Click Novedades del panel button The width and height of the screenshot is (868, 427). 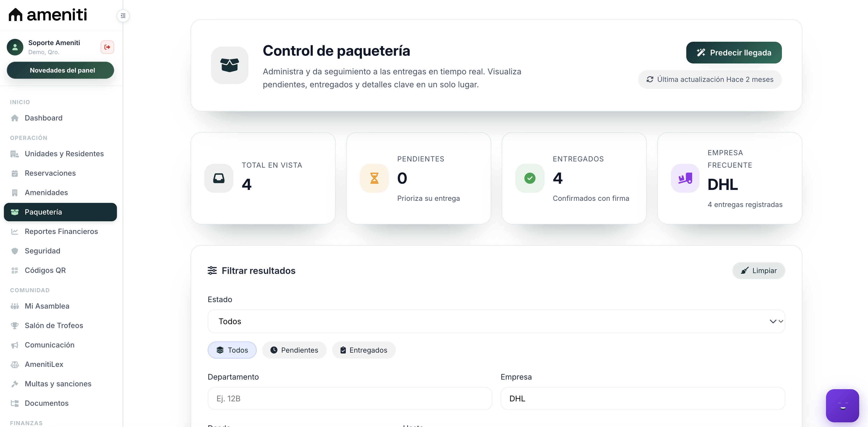pos(60,70)
